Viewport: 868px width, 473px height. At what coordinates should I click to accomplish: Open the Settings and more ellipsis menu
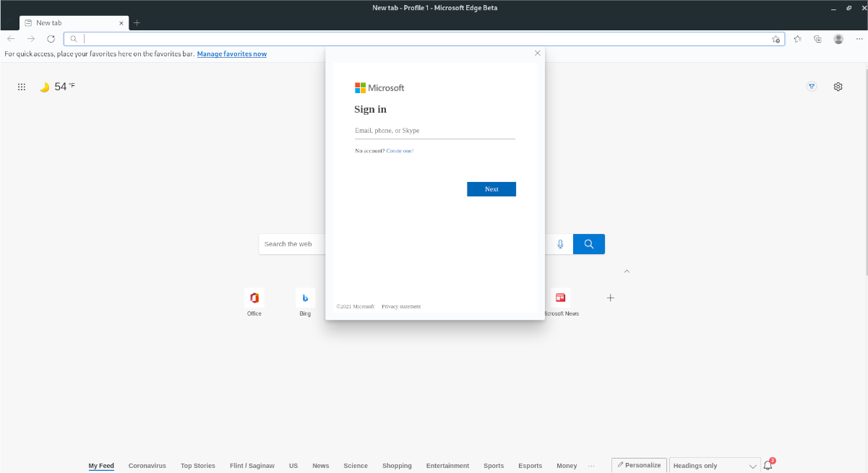859,39
